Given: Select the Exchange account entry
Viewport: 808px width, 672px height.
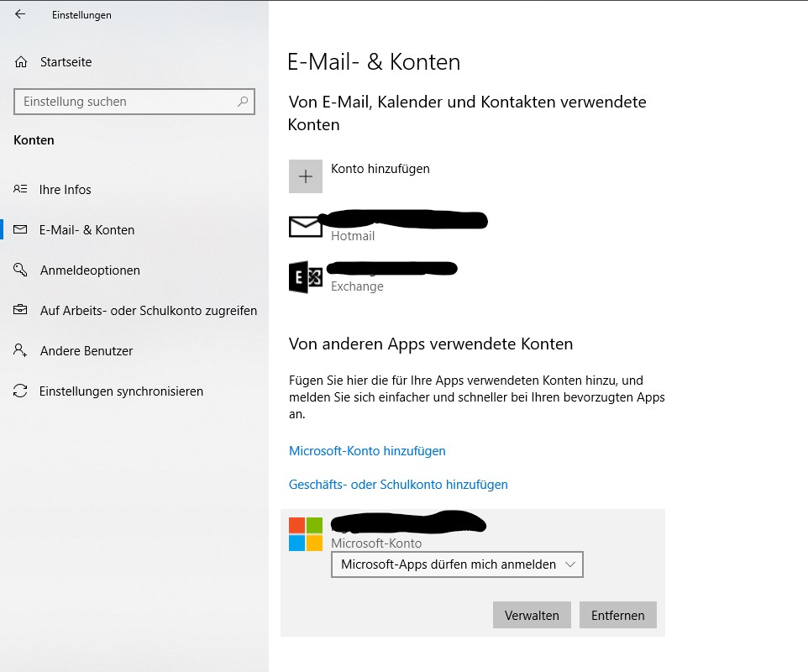Looking at the screenshot, I should (x=373, y=277).
